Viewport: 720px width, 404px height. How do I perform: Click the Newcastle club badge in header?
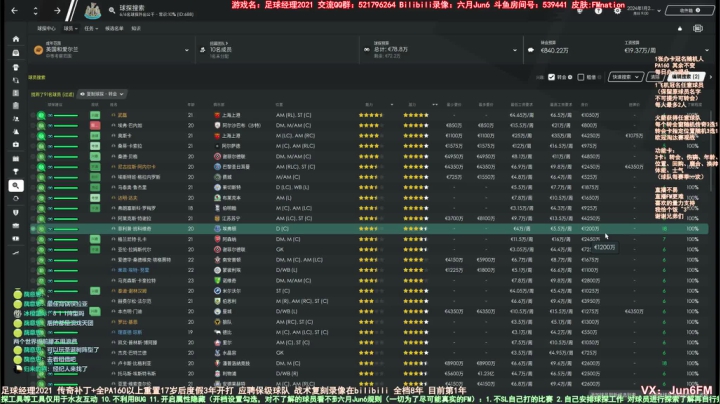click(x=93, y=11)
